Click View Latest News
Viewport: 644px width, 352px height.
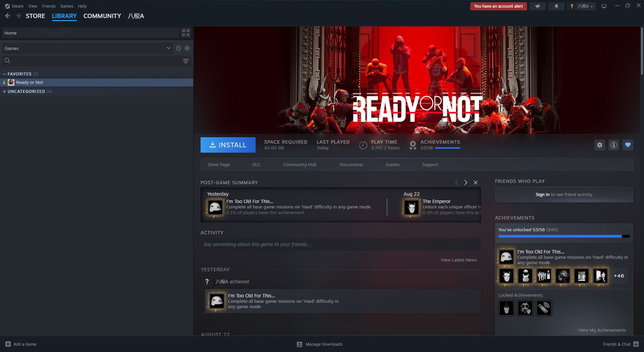point(459,260)
